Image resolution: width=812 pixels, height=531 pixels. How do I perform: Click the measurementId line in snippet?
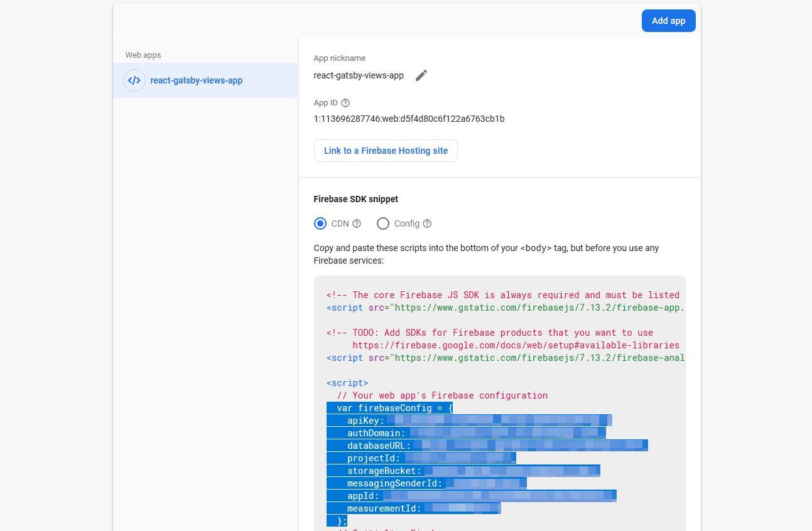(383, 508)
